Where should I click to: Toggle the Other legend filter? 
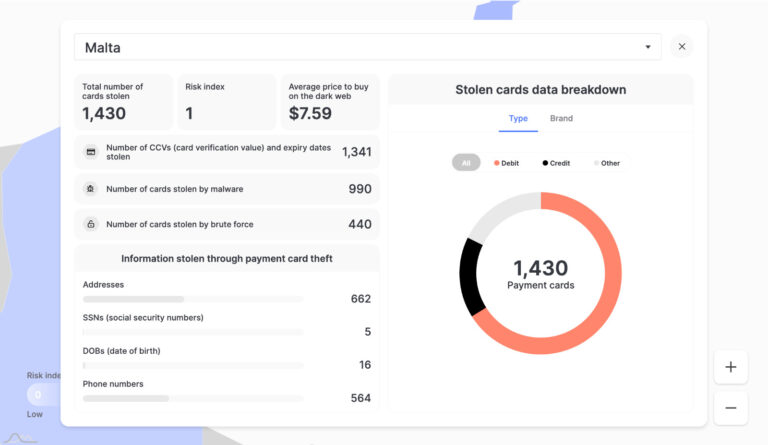pyautogui.click(x=607, y=163)
